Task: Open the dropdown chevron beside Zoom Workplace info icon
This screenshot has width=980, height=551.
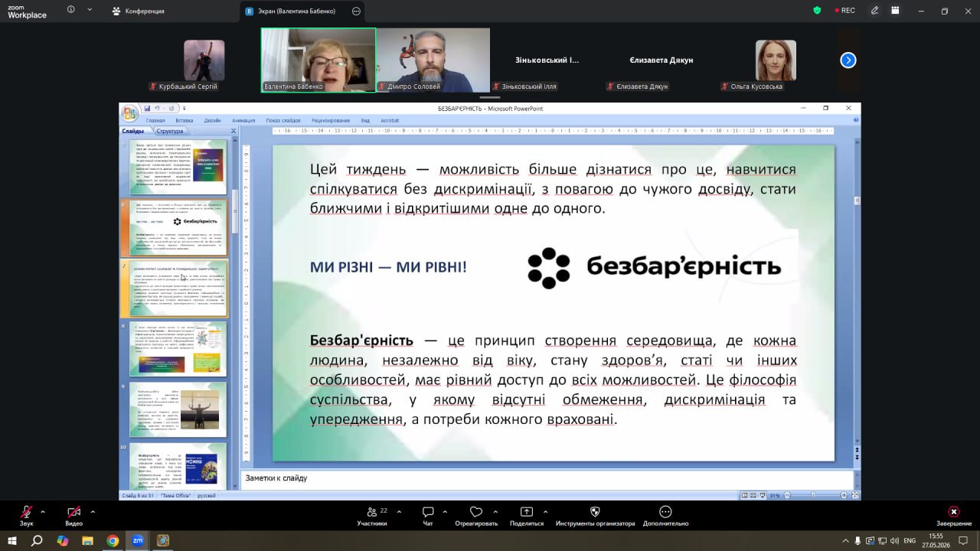Action: (90, 11)
